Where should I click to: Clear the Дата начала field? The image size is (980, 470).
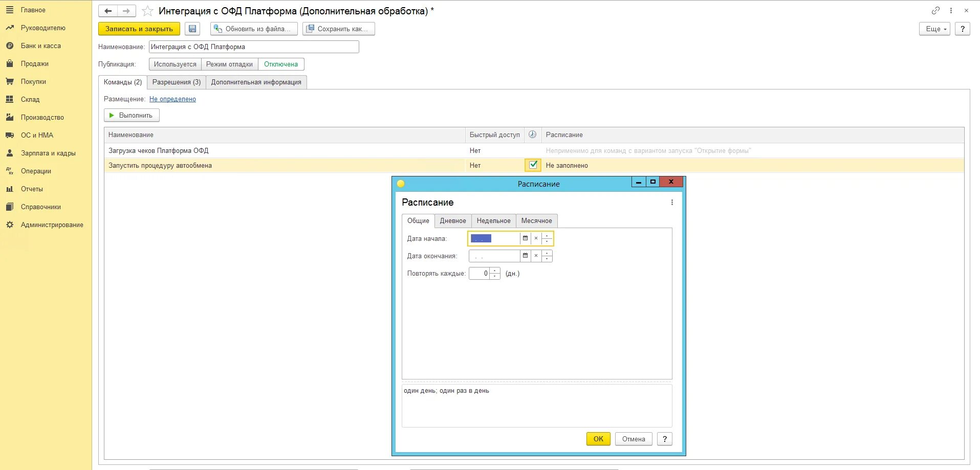[x=536, y=238]
